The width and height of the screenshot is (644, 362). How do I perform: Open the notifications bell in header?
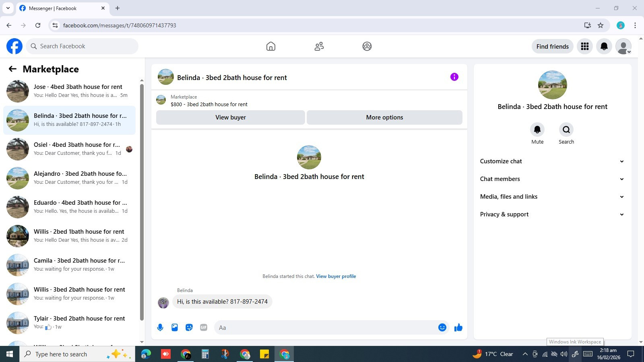[x=604, y=46]
